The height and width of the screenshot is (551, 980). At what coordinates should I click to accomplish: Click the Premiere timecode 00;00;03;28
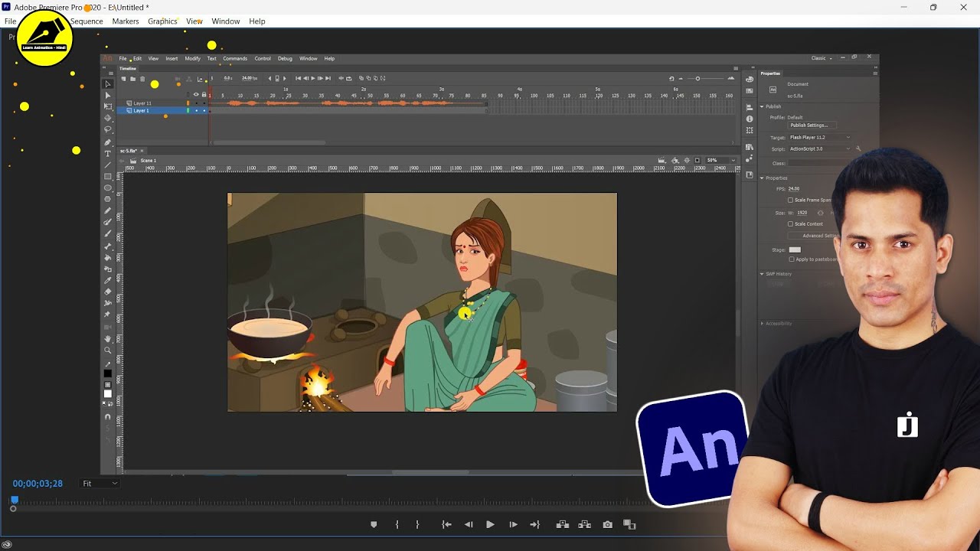tap(38, 484)
